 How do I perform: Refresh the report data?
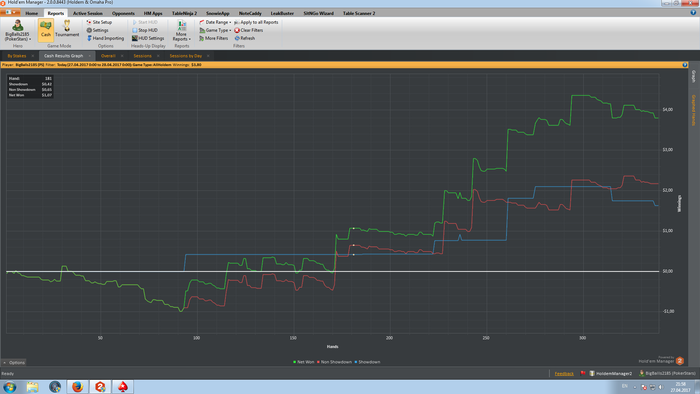coord(245,38)
